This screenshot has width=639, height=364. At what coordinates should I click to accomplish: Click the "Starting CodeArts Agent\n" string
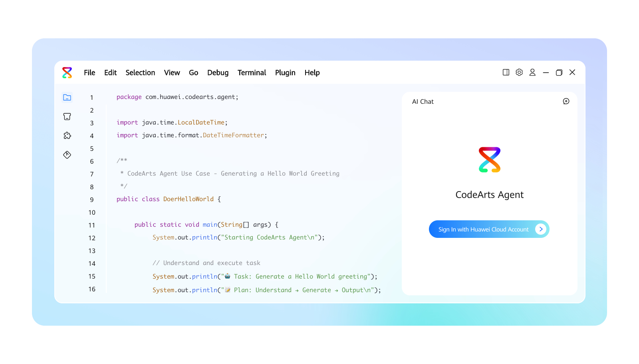pyautogui.click(x=270, y=237)
